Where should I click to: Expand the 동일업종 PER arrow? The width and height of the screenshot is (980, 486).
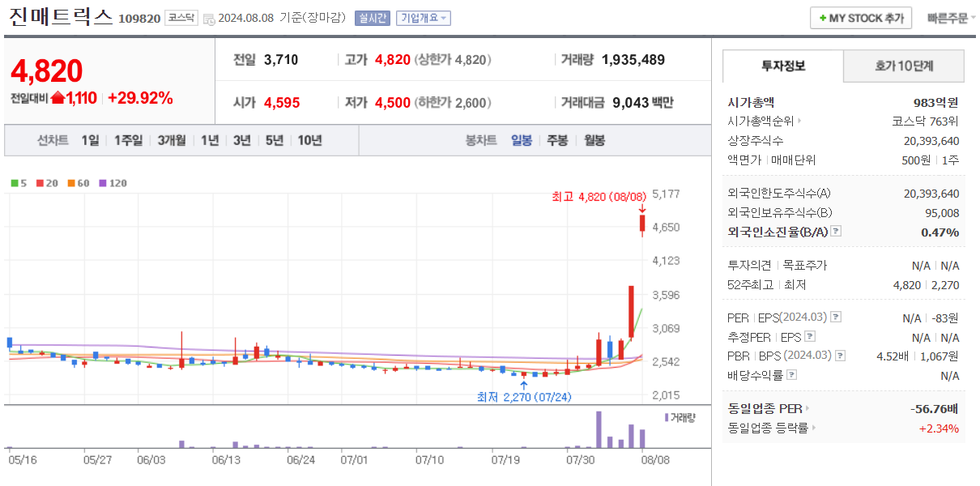click(x=807, y=408)
